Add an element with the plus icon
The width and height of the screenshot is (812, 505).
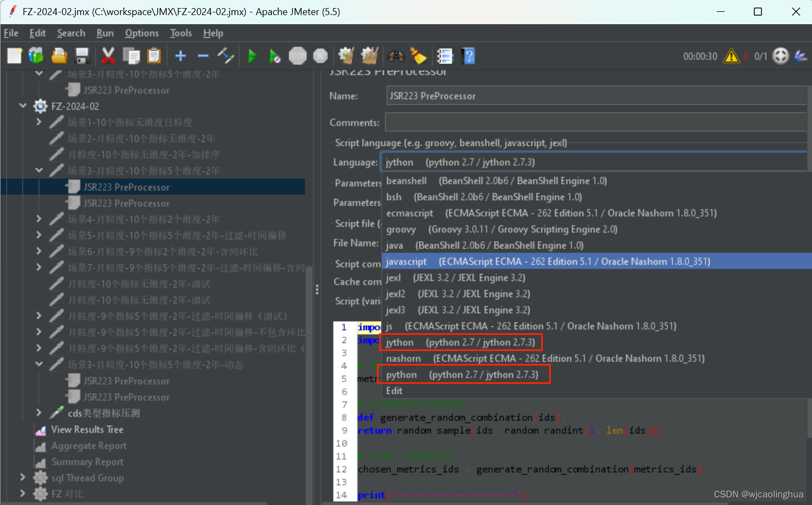180,55
